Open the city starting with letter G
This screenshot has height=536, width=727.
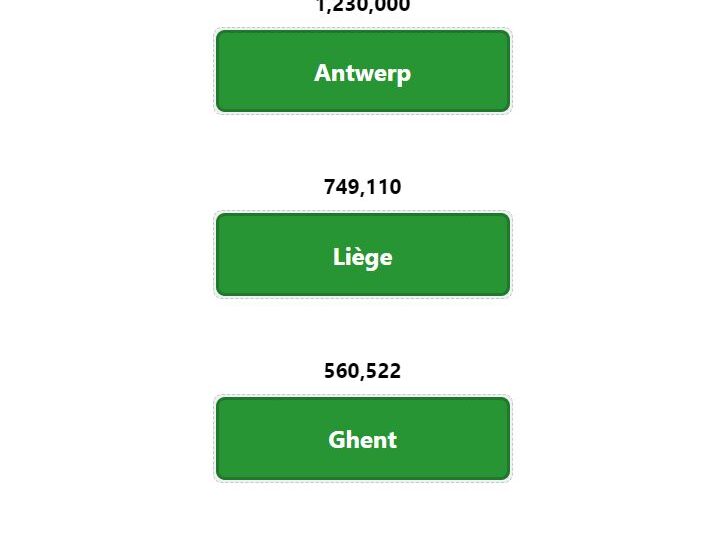[363, 438]
